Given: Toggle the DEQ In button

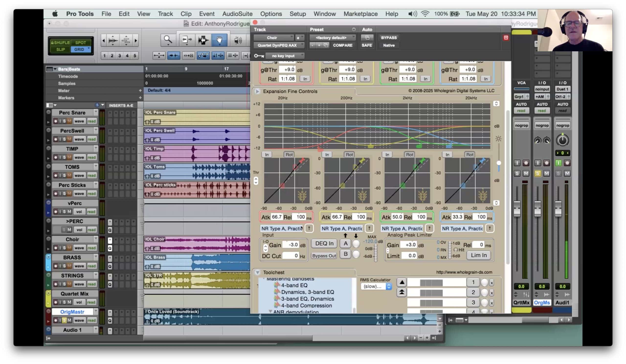Looking at the screenshot, I should click(324, 243).
